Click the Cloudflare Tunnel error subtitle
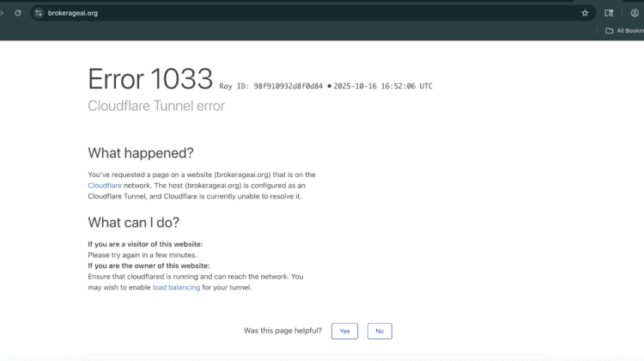 tap(156, 106)
